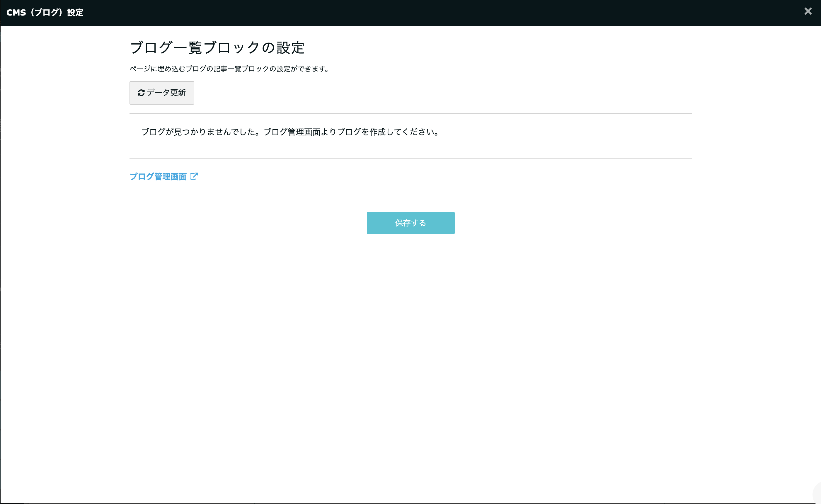Click the ブログ一覧ブロックの設定 heading
Screen dimensions: 821x504
[217, 48]
